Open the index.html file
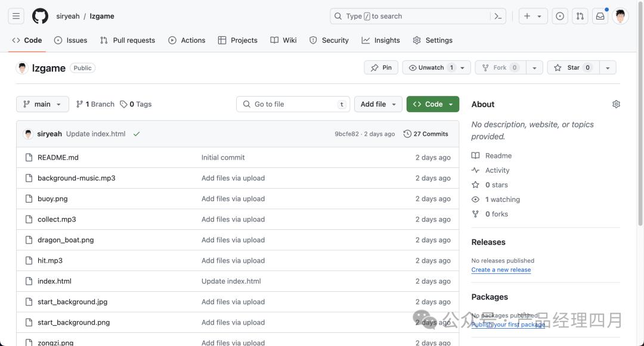This screenshot has height=346, width=644. point(54,281)
